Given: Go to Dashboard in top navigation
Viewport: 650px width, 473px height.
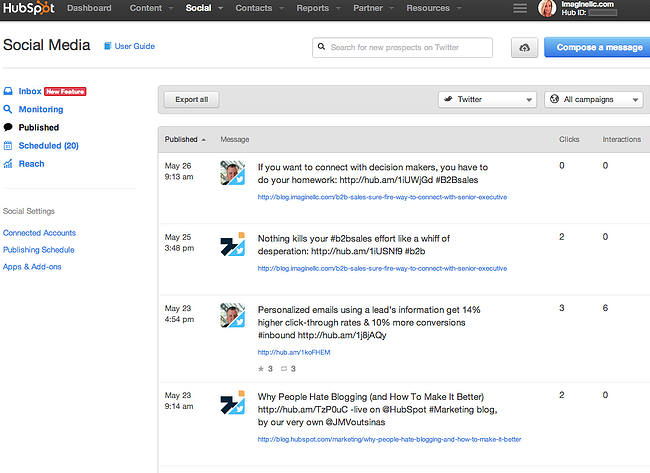Looking at the screenshot, I should (x=89, y=8).
